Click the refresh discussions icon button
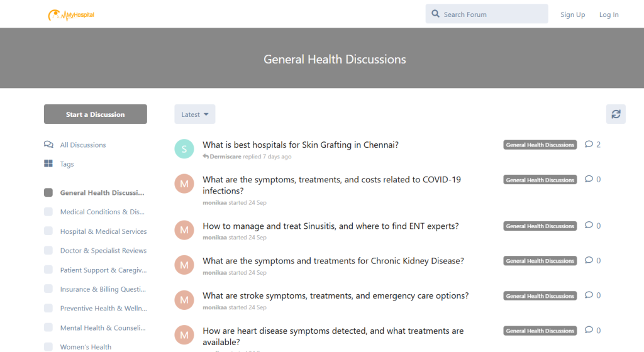 pos(616,114)
